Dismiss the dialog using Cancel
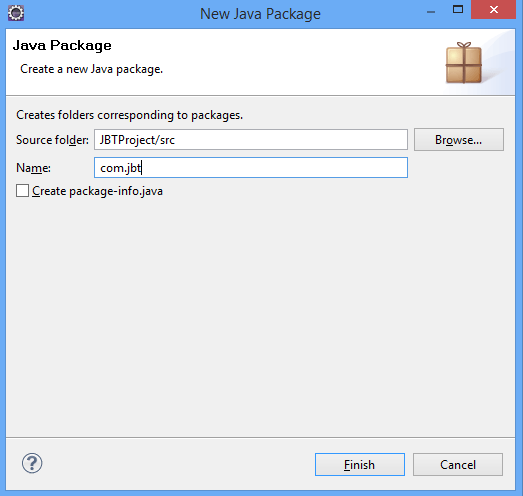 (458, 464)
